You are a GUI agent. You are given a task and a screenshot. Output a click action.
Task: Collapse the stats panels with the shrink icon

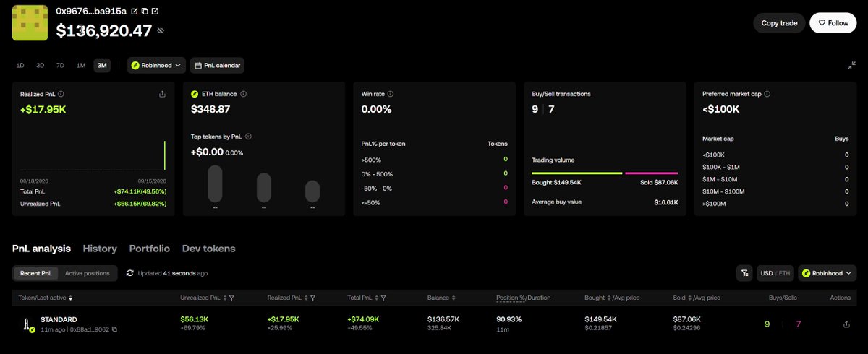click(851, 66)
